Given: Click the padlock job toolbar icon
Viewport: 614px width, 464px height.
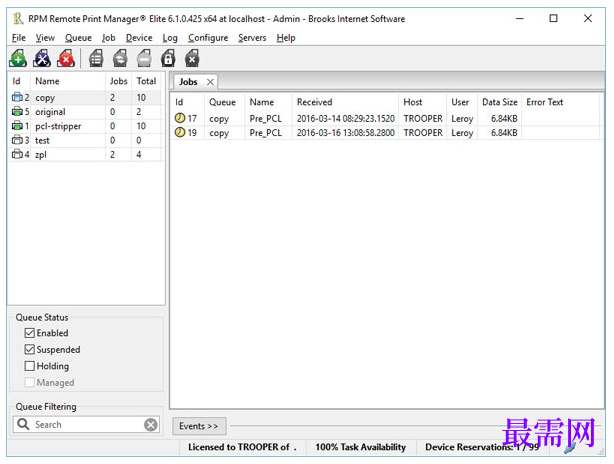Looking at the screenshot, I should [x=168, y=58].
